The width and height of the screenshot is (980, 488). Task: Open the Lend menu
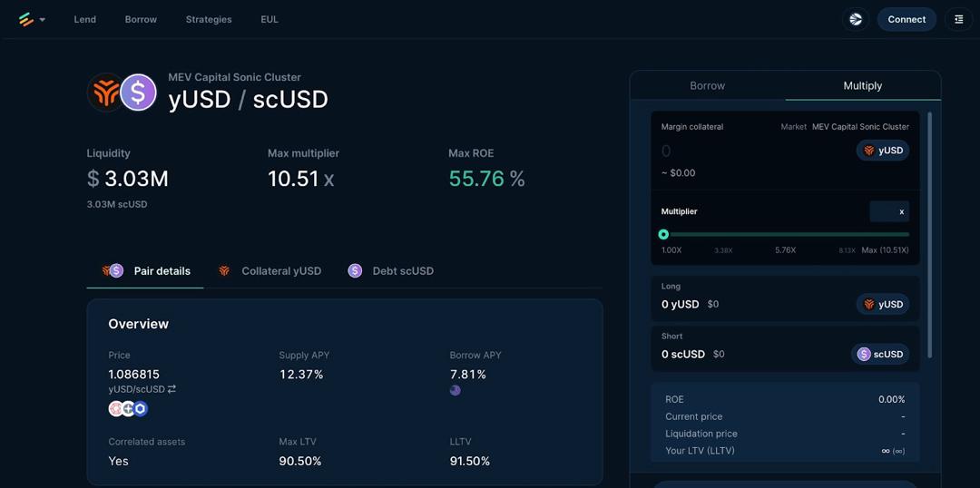coord(85,19)
